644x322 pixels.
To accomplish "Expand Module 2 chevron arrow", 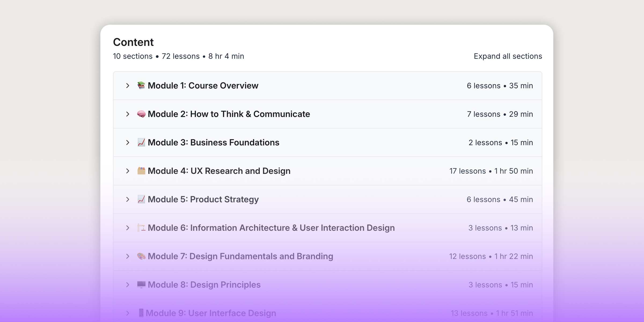I will (x=128, y=114).
